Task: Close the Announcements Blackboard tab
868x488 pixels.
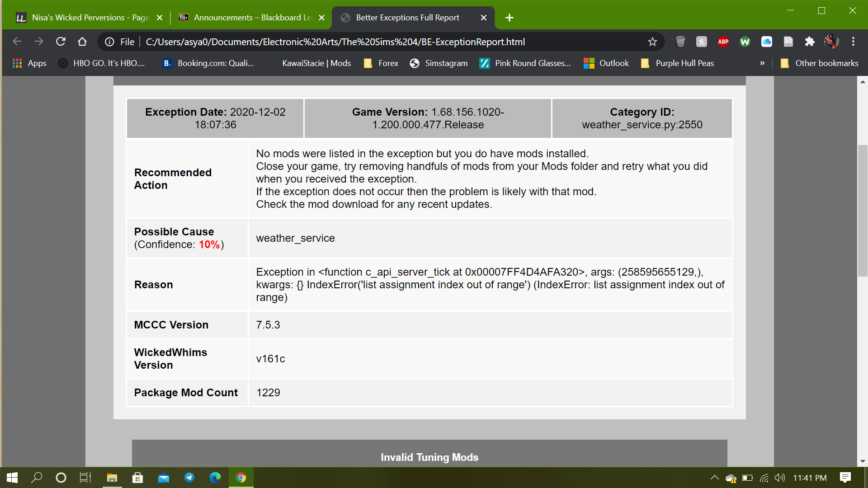Action: pos(321,18)
